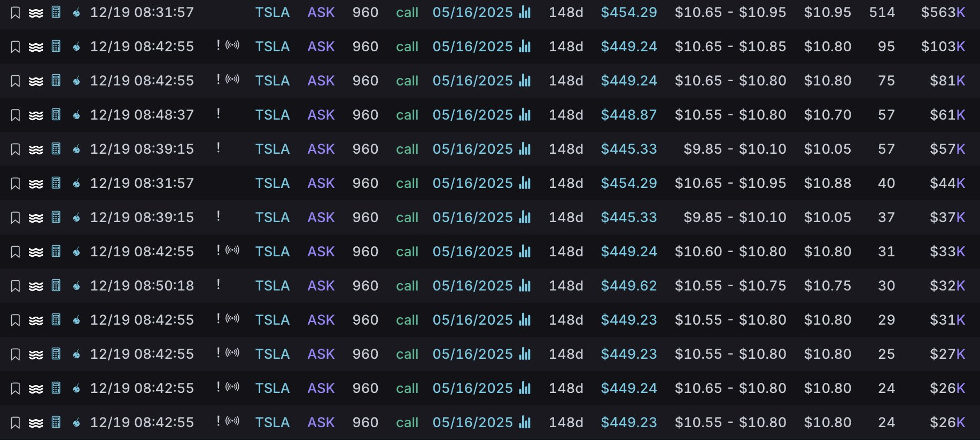This screenshot has height=440, width=980.
Task: Click the waves icon in the $563K row
Action: click(x=36, y=12)
